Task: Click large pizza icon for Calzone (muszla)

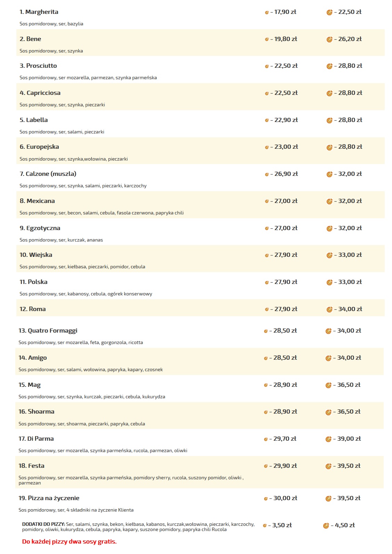Action: (329, 174)
